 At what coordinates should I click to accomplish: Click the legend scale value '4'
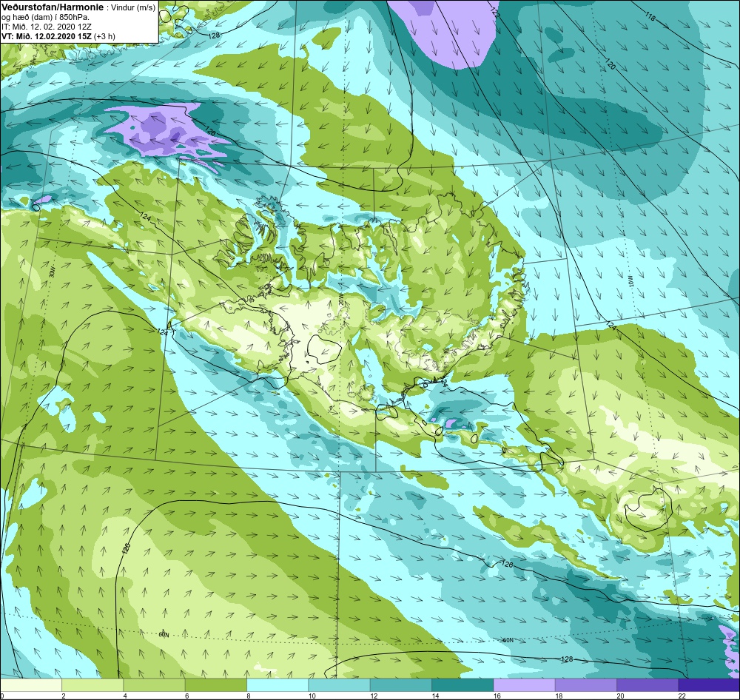tap(125, 696)
